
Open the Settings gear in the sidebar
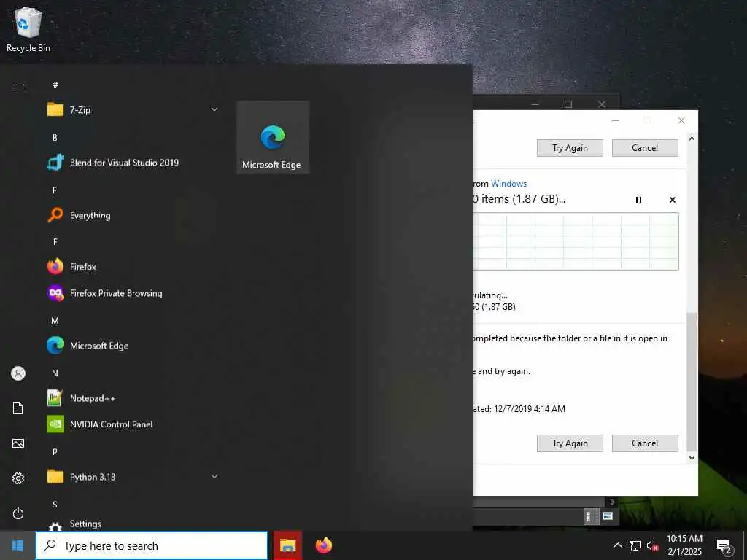pos(18,478)
